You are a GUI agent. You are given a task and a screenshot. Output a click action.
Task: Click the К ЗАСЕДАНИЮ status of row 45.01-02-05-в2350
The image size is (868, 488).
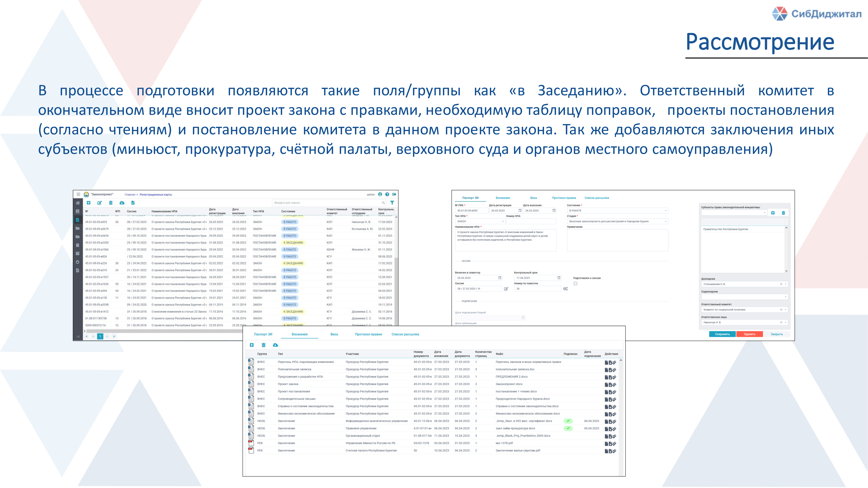tap(293, 242)
